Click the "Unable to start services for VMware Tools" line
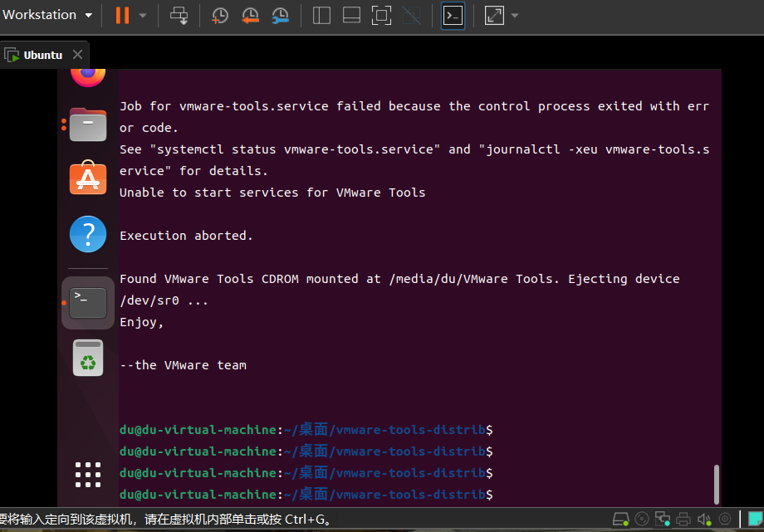This screenshot has width=764, height=532. (272, 193)
